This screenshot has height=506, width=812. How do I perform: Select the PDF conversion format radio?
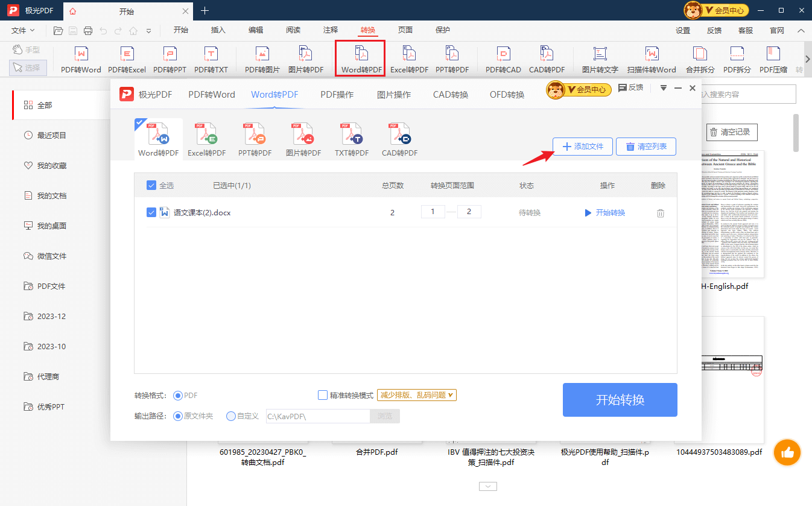178,396
